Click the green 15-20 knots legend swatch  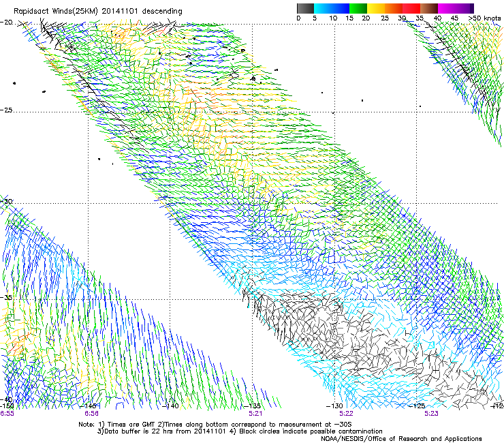pos(358,8)
